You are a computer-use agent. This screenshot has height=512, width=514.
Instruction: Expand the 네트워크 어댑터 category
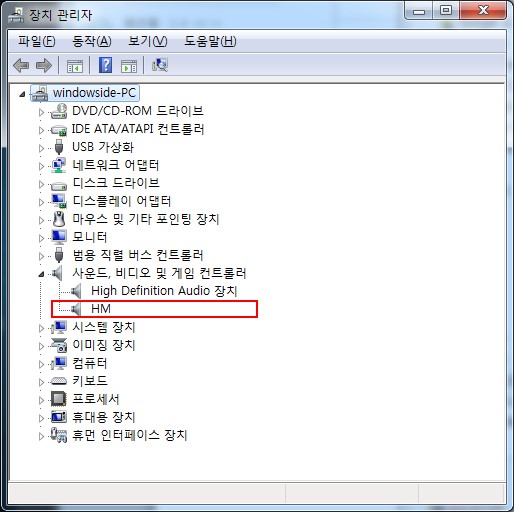pos(41,166)
